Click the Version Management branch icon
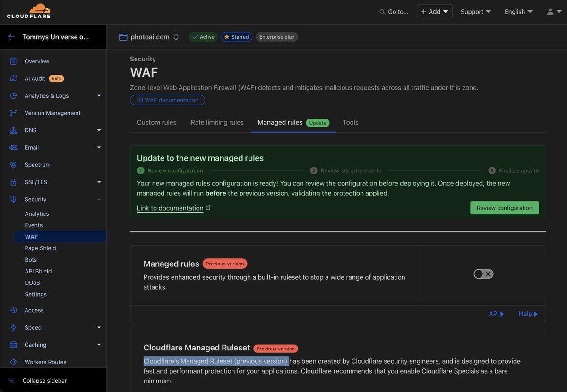Viewport: 567px width, 392px height. [x=14, y=113]
